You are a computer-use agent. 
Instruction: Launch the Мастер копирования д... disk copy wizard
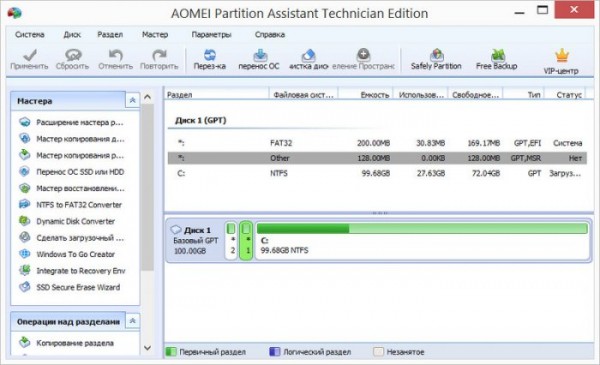tap(80, 139)
